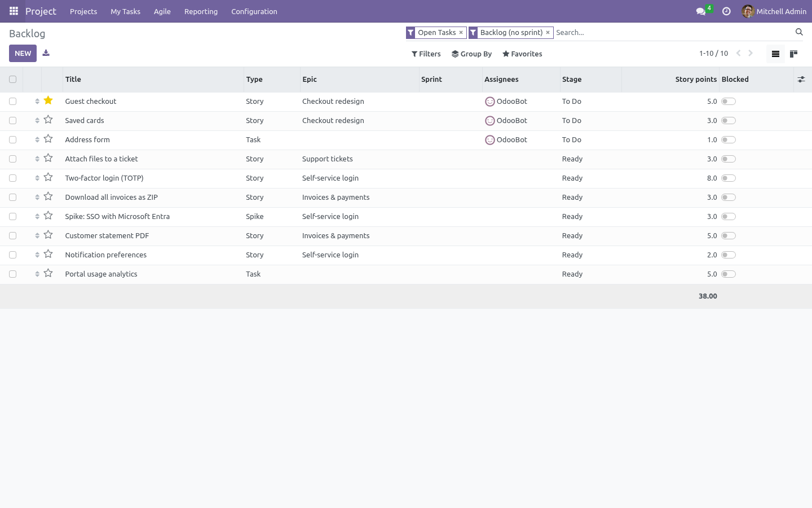
Task: Open the Agile menu
Action: click(162, 11)
